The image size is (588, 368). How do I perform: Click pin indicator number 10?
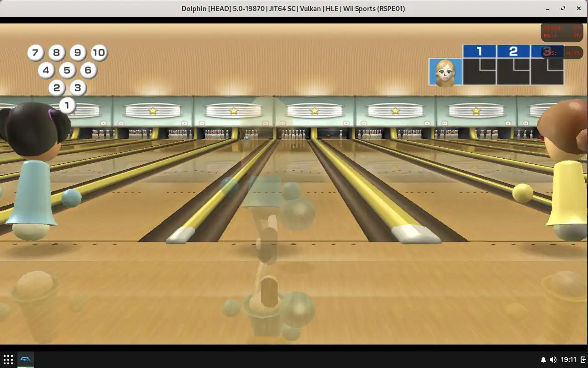99,52
